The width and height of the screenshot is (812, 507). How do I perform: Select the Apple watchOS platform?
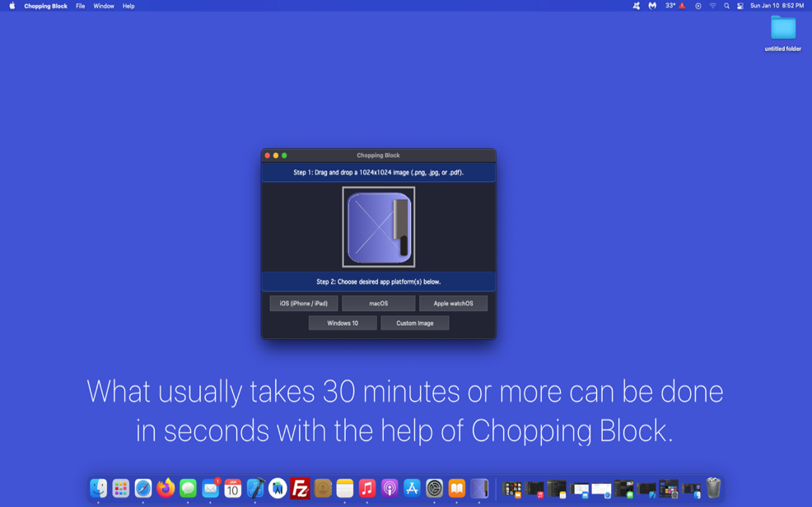point(453,303)
